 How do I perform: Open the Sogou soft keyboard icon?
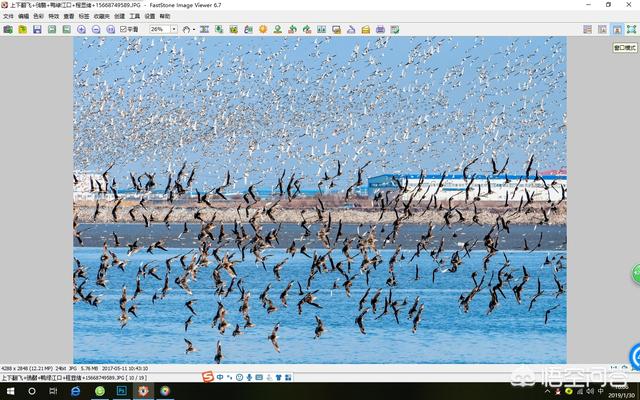click(259, 378)
